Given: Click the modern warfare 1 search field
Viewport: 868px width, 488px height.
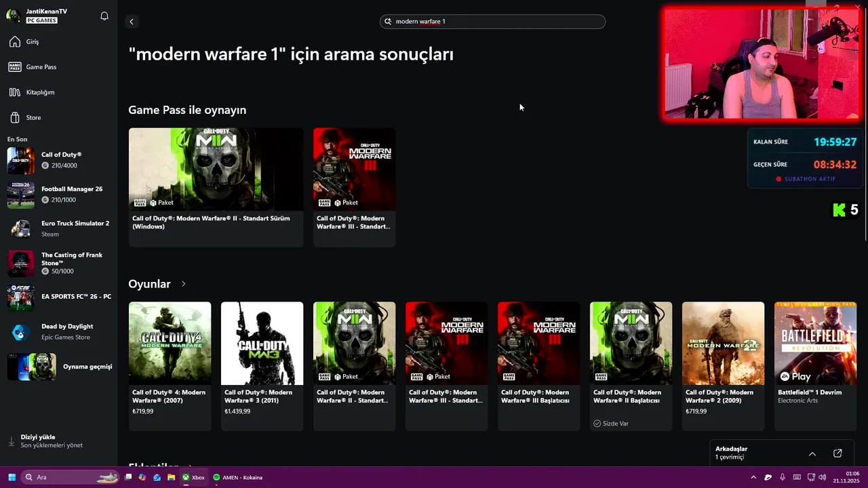Looking at the screenshot, I should (x=492, y=22).
